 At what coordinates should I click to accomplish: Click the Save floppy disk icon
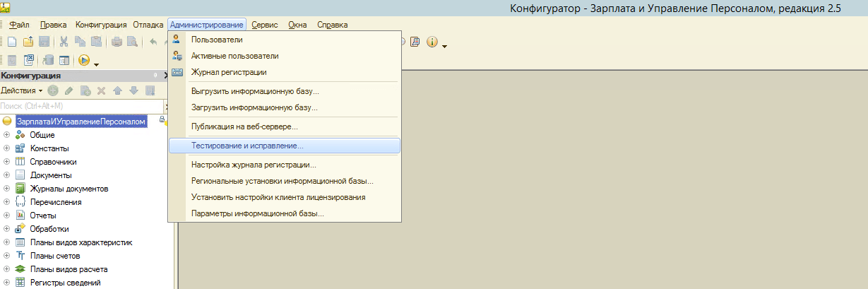point(44,42)
